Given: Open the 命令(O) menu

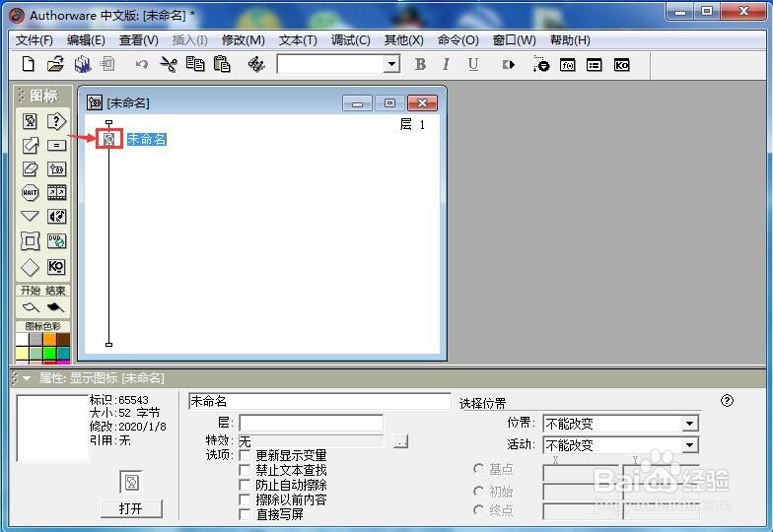Looking at the screenshot, I should coord(457,40).
